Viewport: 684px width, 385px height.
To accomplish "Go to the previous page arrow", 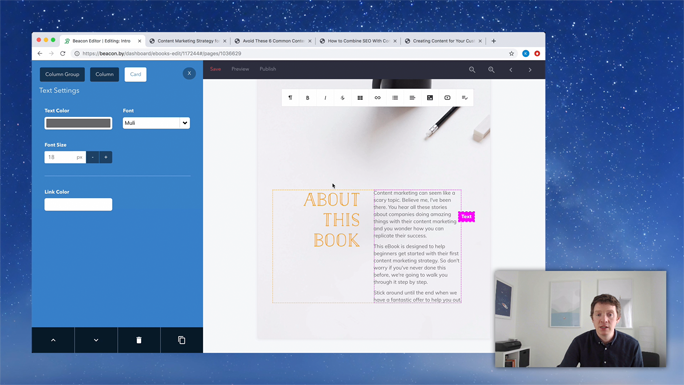I will pos(511,70).
